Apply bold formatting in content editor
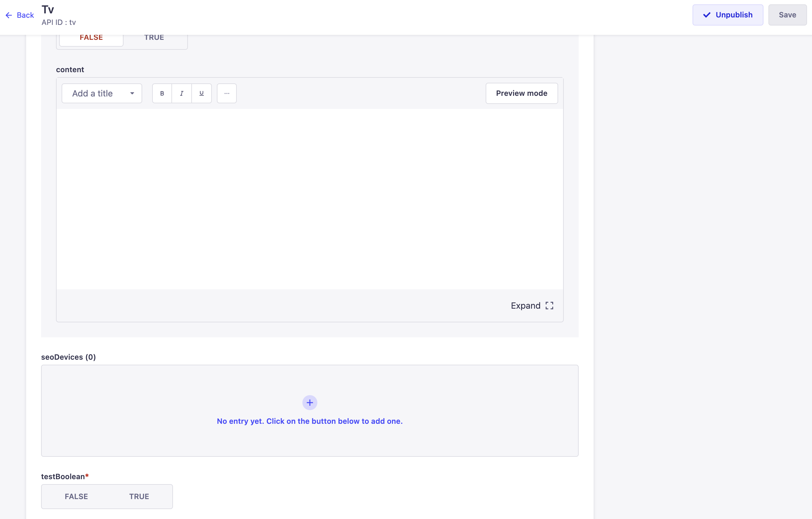 click(162, 93)
